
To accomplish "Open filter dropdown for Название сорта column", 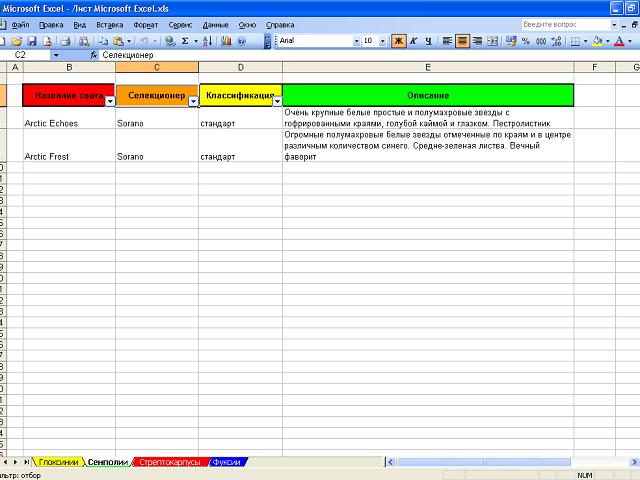I will pyautogui.click(x=109, y=101).
